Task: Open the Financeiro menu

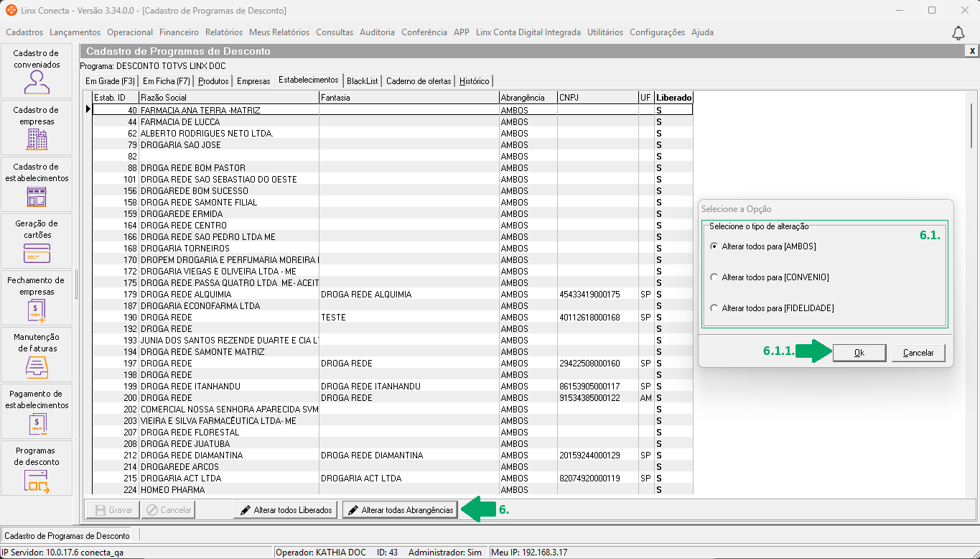Action: point(179,32)
